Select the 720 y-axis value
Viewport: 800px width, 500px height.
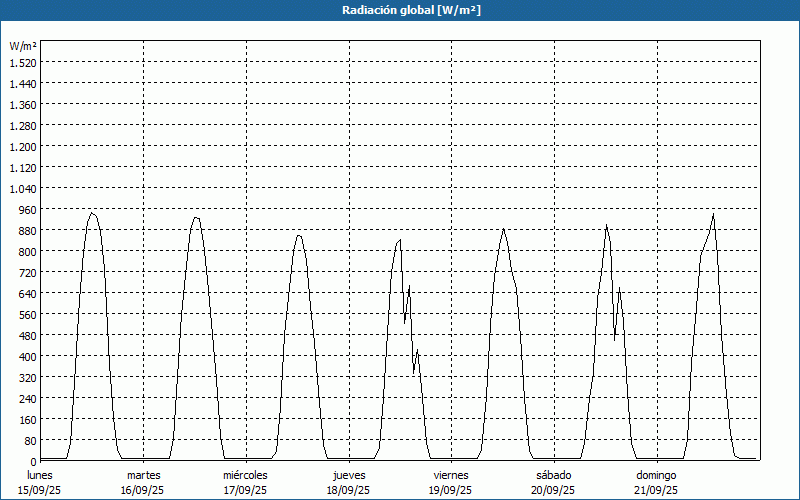(x=28, y=273)
